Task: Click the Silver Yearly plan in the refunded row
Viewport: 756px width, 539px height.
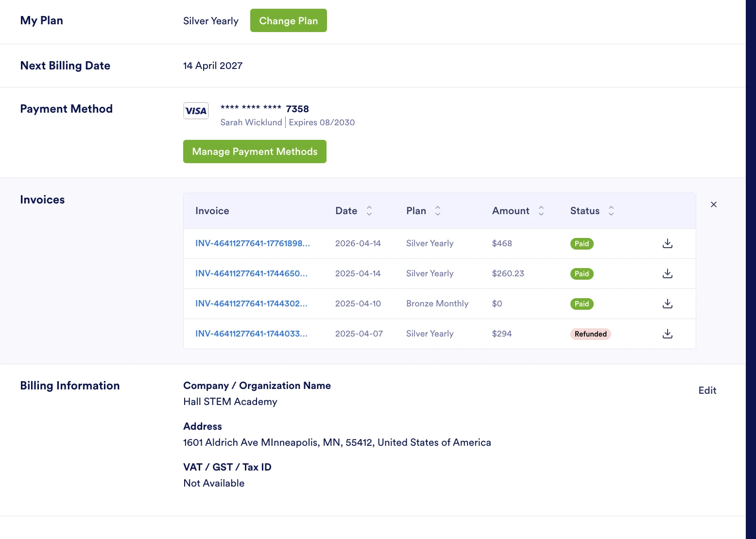Action: tap(430, 334)
